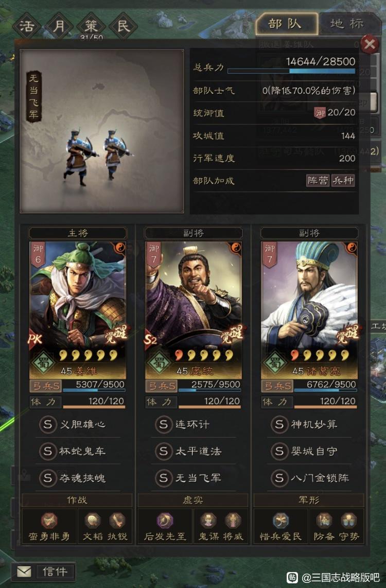Open 诸葛亮's general portrait card
Screen dimensions: 386x588
pos(309,310)
